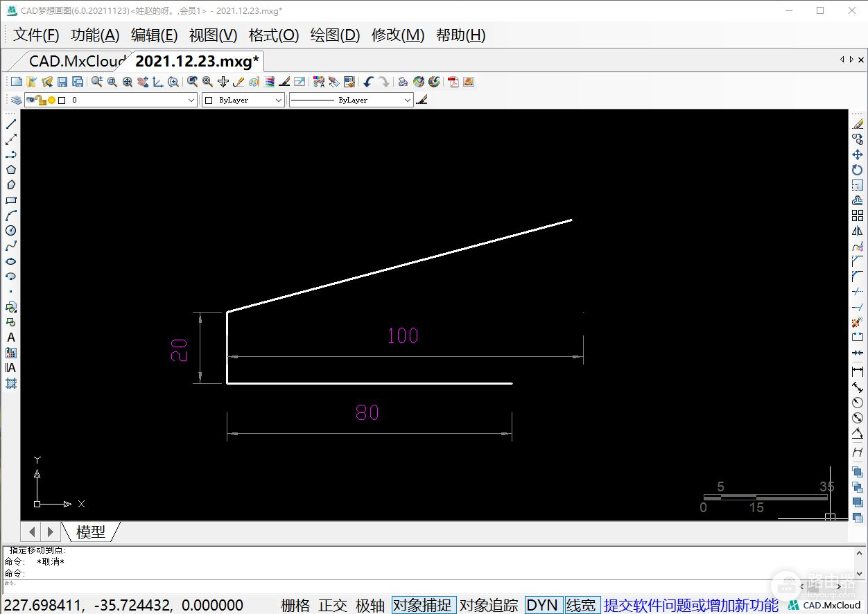Switch to the CAD.MxCloud tab
This screenshot has width=868, height=614.
pos(76,61)
